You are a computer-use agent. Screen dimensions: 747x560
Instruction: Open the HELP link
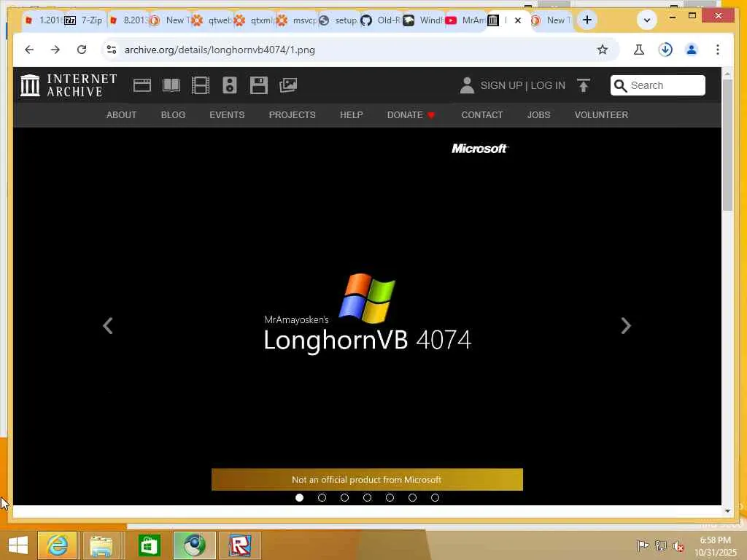pyautogui.click(x=351, y=114)
